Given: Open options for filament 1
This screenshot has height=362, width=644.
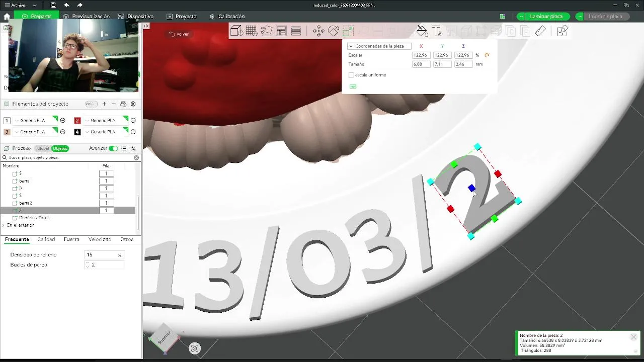Looking at the screenshot, I should 63,121.
